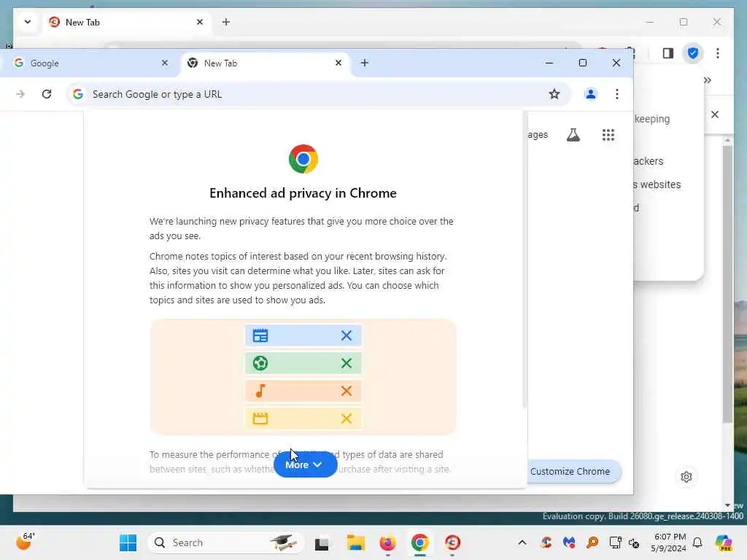The width and height of the screenshot is (747, 560).
Task: Open the notification bell in taskbar
Action: click(697, 542)
